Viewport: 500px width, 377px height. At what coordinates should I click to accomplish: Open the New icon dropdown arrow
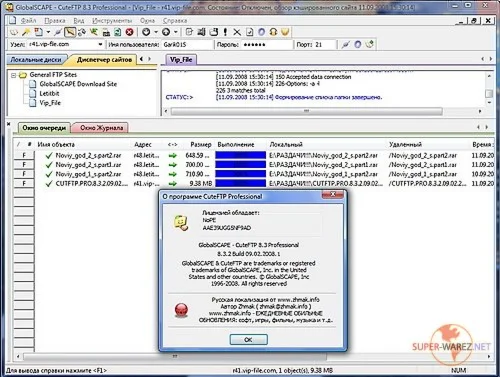[48, 32]
